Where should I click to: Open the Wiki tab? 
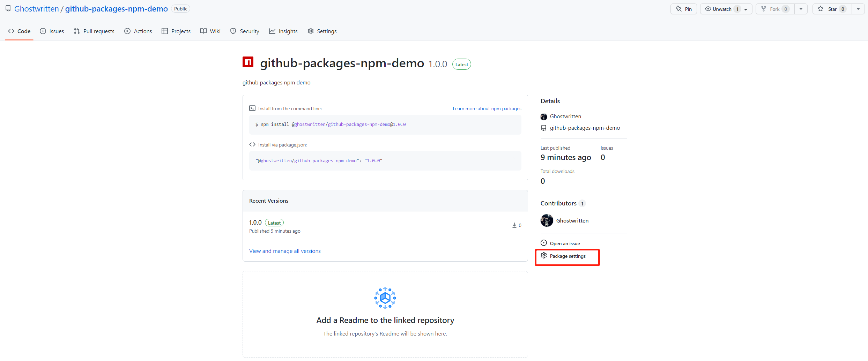click(x=210, y=31)
